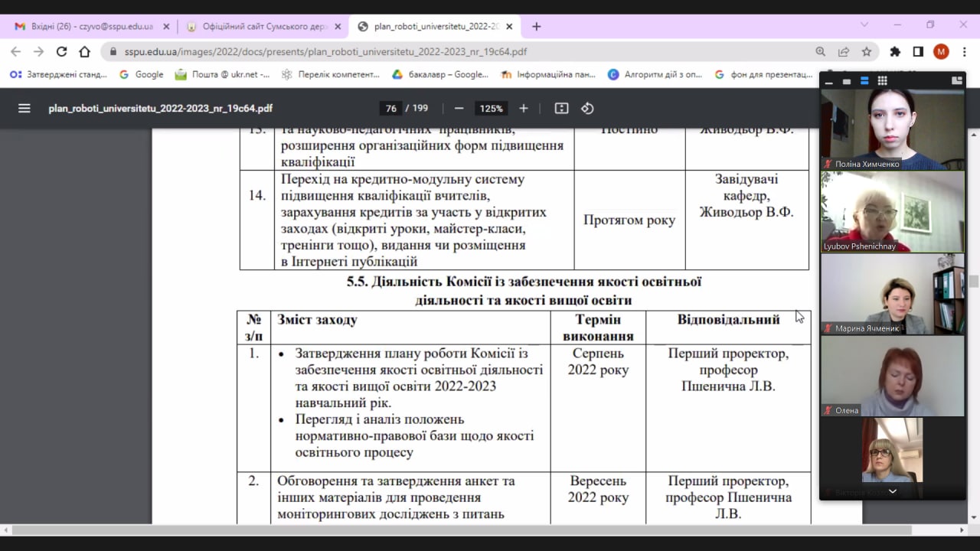The height and width of the screenshot is (551, 980).
Task: Share this page via address bar icon
Action: click(844, 51)
